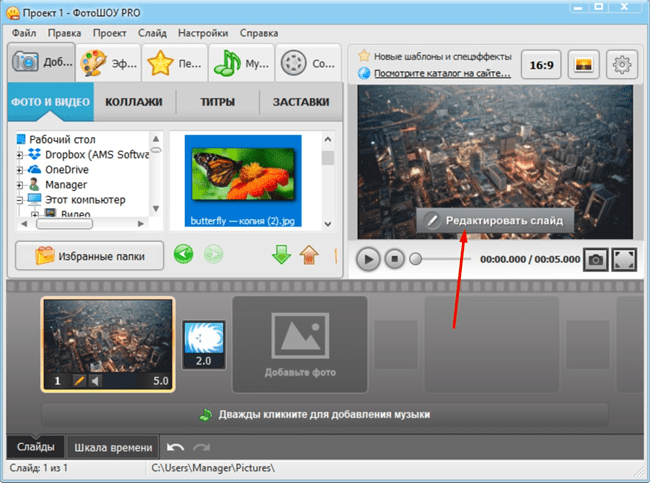Screen dimensions: 650x483
Task: Click the transition thumbnail with 2.0 duration
Action: pos(204,345)
